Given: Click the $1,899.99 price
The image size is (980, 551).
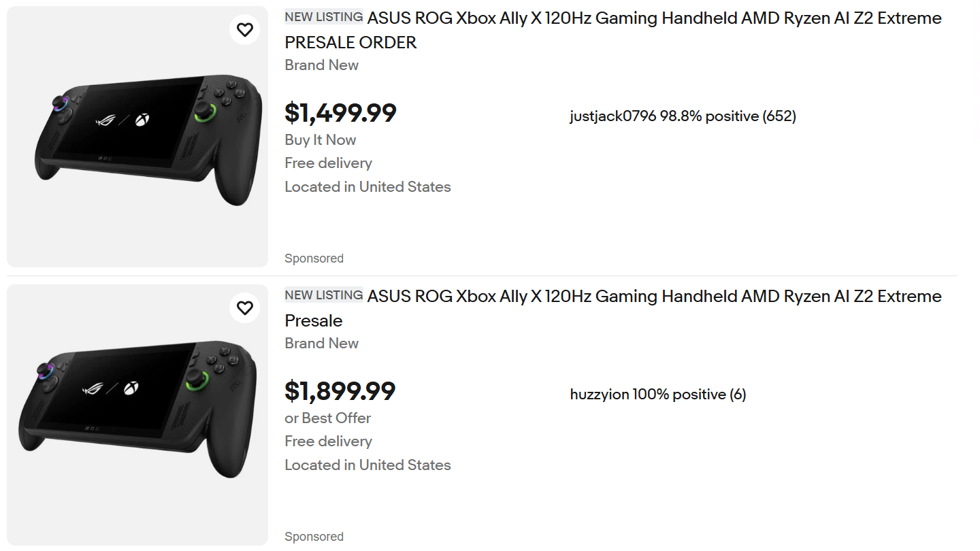Looking at the screenshot, I should tap(340, 391).
